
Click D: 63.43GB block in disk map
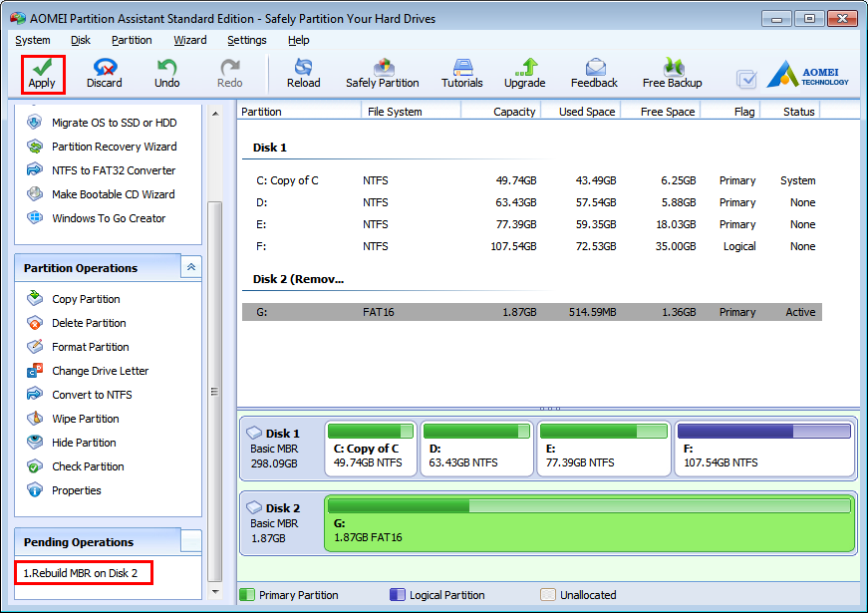tap(476, 449)
